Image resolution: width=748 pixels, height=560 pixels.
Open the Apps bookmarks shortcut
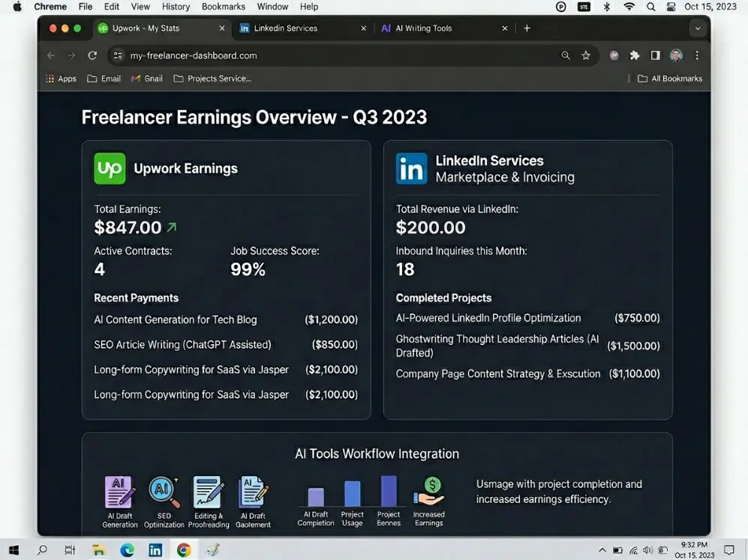[61, 79]
